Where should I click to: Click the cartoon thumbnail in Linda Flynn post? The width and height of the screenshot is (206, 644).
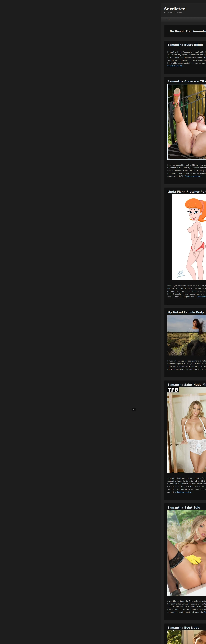[189, 237]
